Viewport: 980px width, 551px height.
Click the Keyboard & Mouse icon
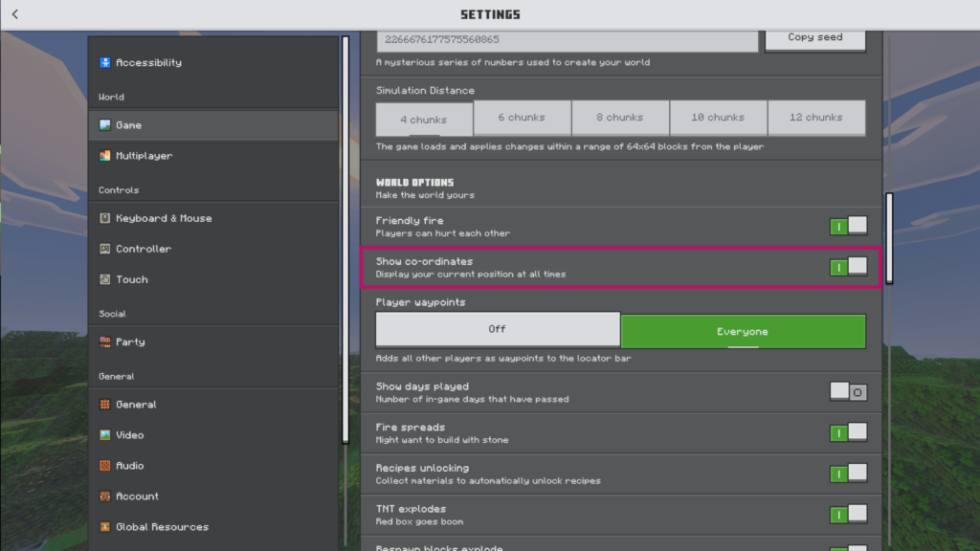pyautogui.click(x=105, y=218)
